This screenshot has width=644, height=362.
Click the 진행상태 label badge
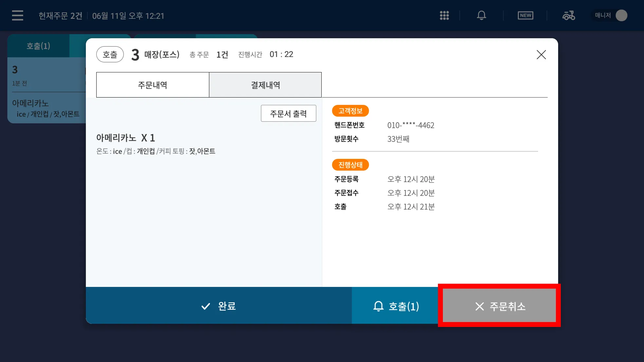350,165
